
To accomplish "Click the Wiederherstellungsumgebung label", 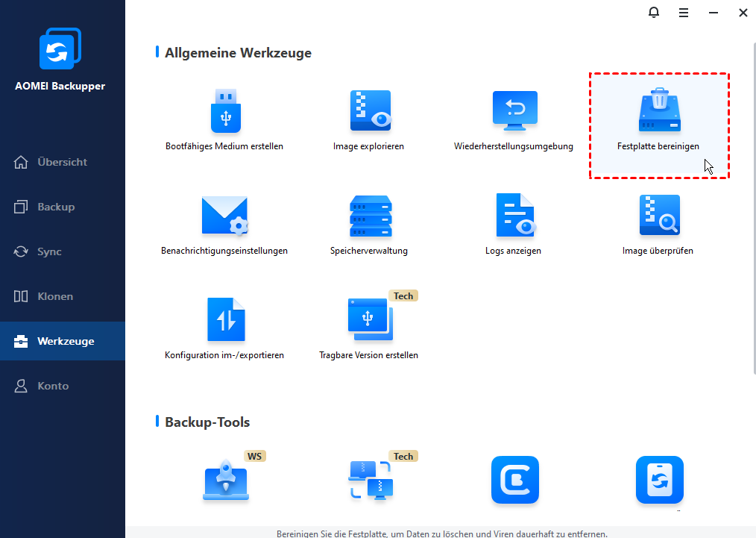I will click(514, 146).
